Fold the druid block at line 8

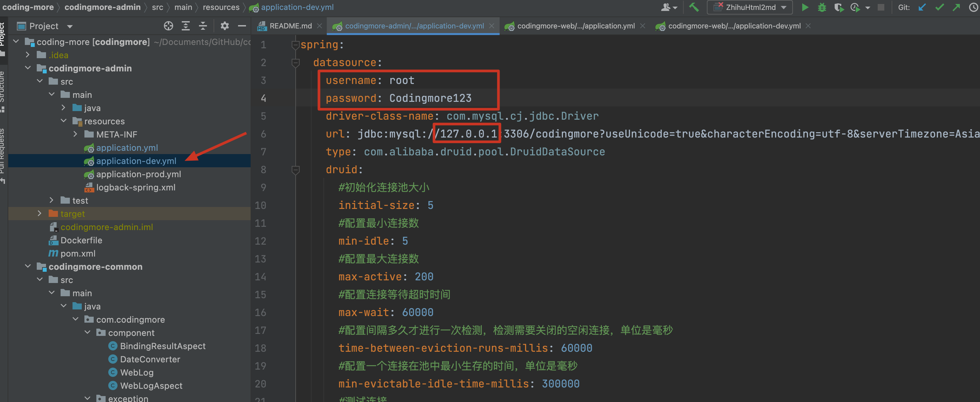point(295,170)
